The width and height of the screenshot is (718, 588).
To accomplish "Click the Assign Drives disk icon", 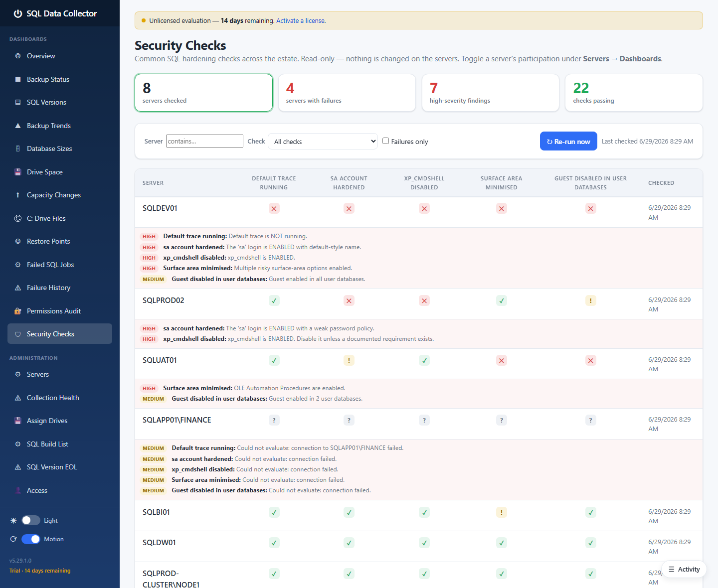I will click(18, 421).
